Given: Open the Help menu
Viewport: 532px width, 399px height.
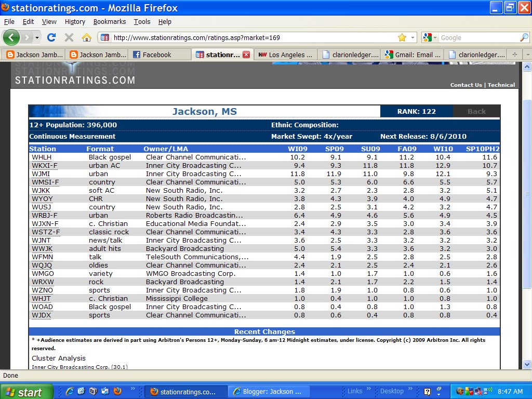Looking at the screenshot, I should (165, 22).
